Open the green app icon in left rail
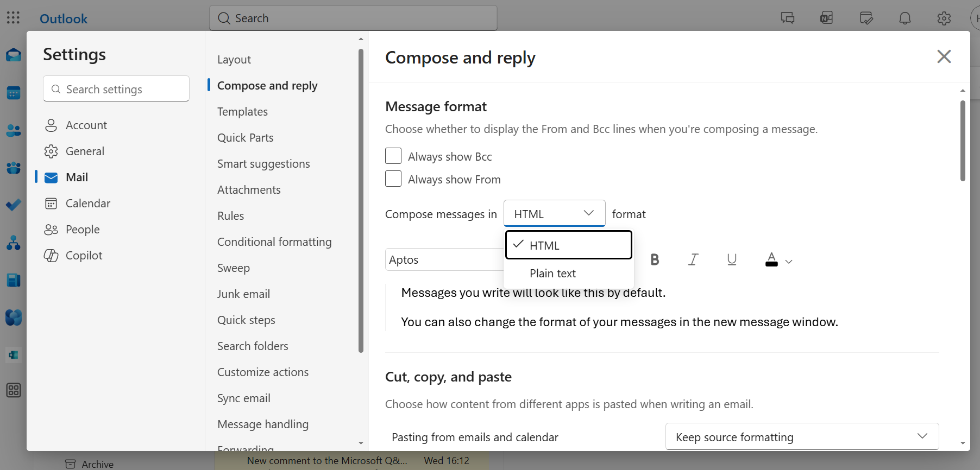 click(14, 355)
